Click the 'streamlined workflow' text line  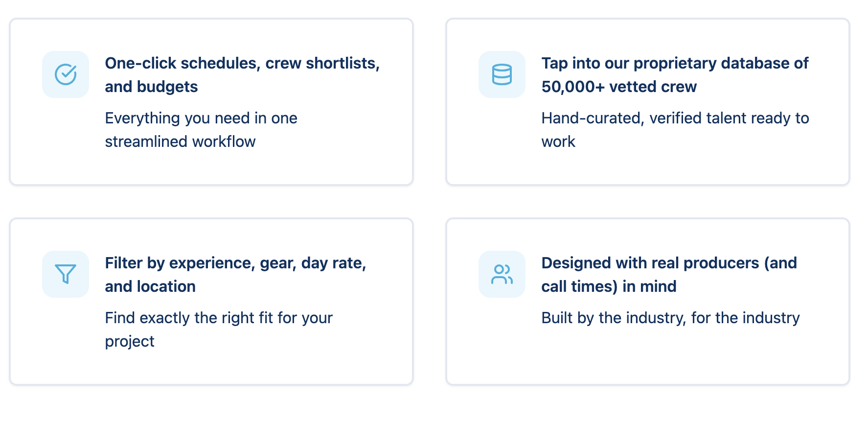[x=180, y=142]
